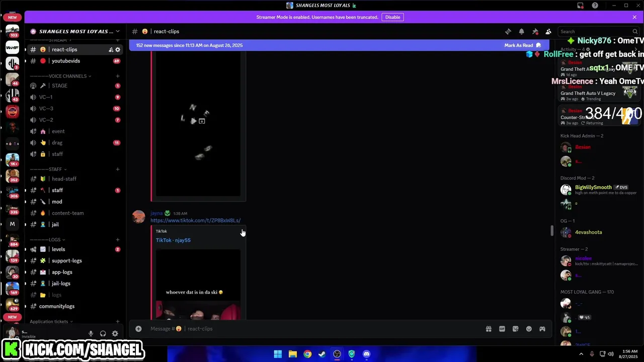Open Activity settings gear in member list
644x362 pixels.
pos(588,49)
